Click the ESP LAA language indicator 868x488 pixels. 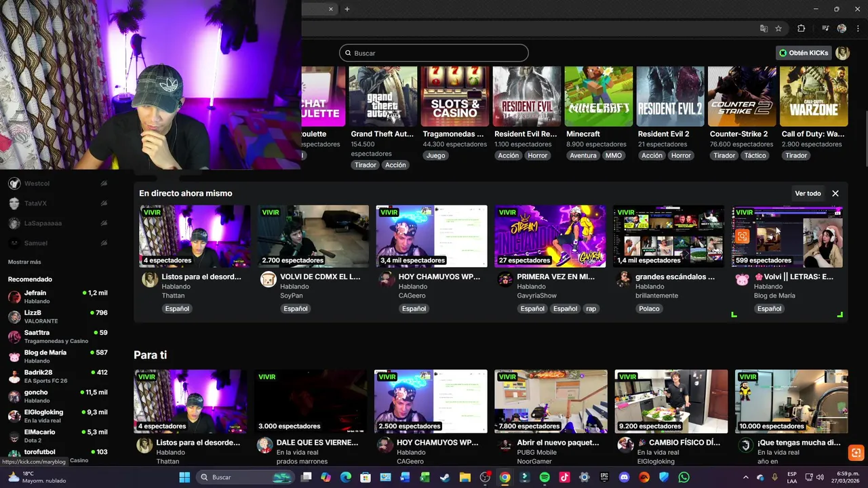tap(792, 477)
